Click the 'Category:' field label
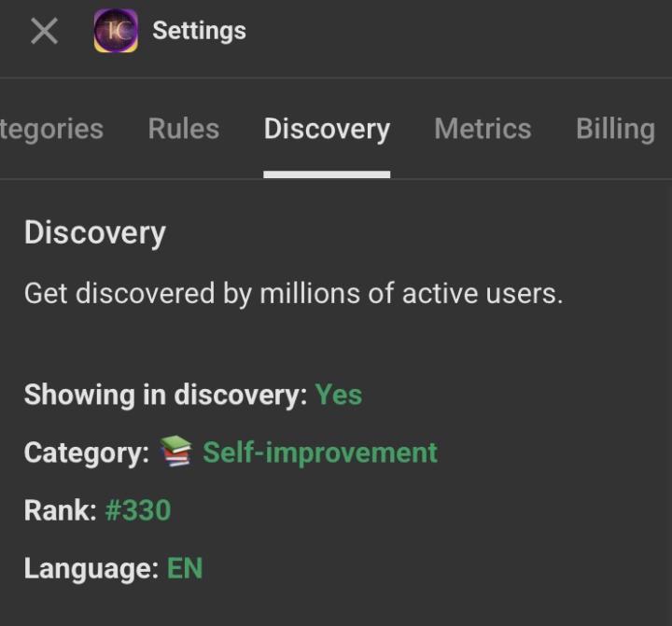The width and height of the screenshot is (672, 626). [86, 452]
